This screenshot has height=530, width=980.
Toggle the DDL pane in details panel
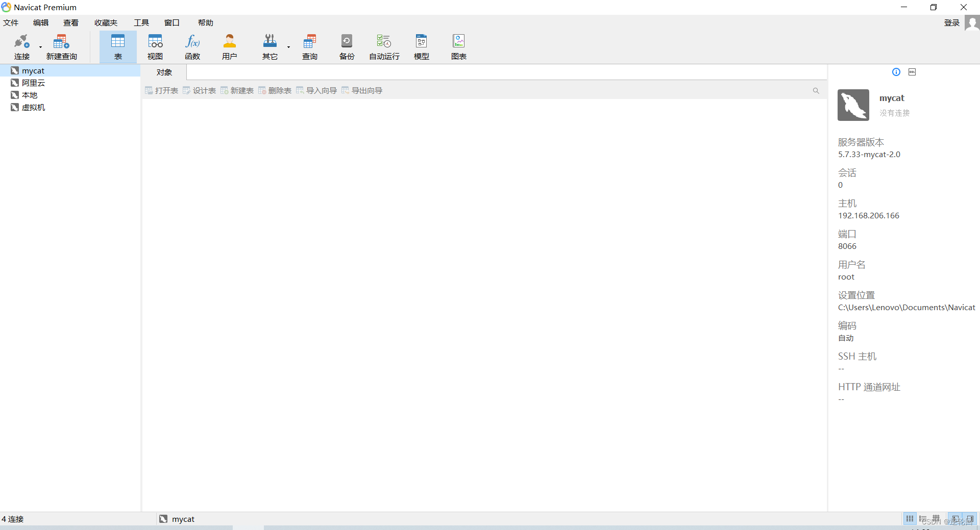(912, 71)
